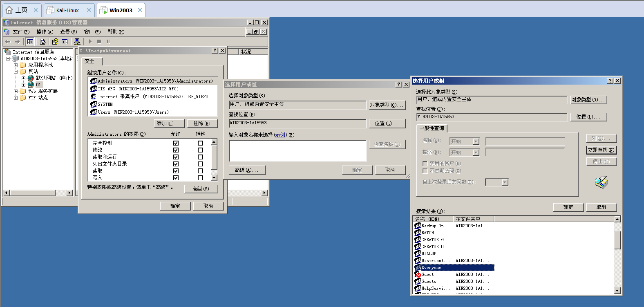
Task: Collapse the 网站 tree node
Action: (x=16, y=72)
